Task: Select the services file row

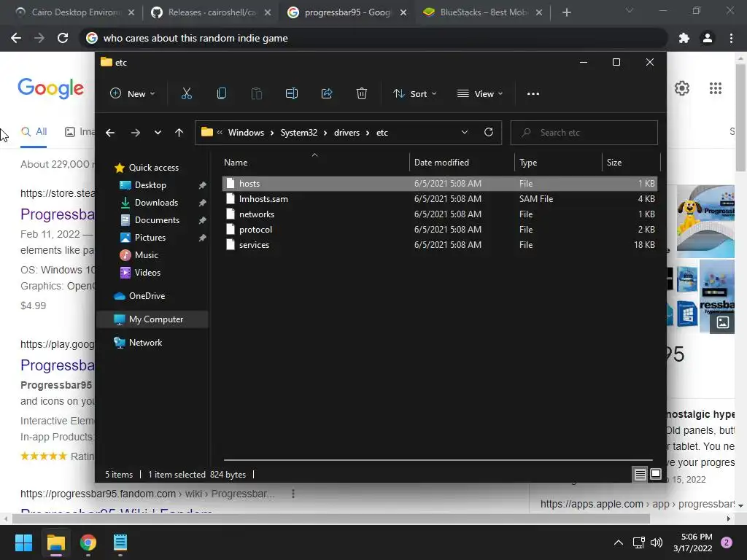Action: (439, 245)
